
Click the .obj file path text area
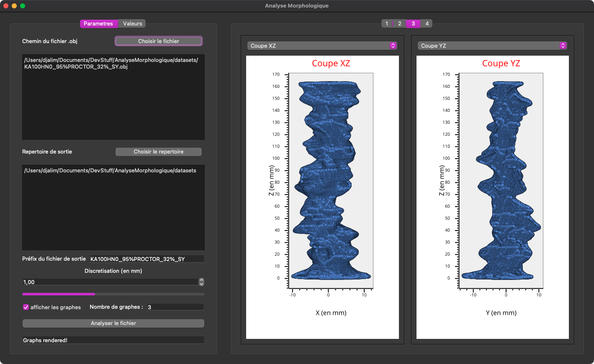pos(113,97)
